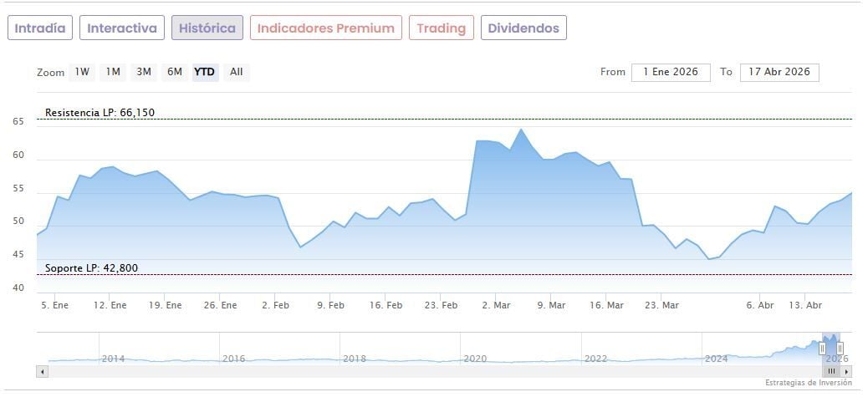Click the navigator scrollbar thumb grip
Viewport: 868px width, 397px height.
click(831, 371)
